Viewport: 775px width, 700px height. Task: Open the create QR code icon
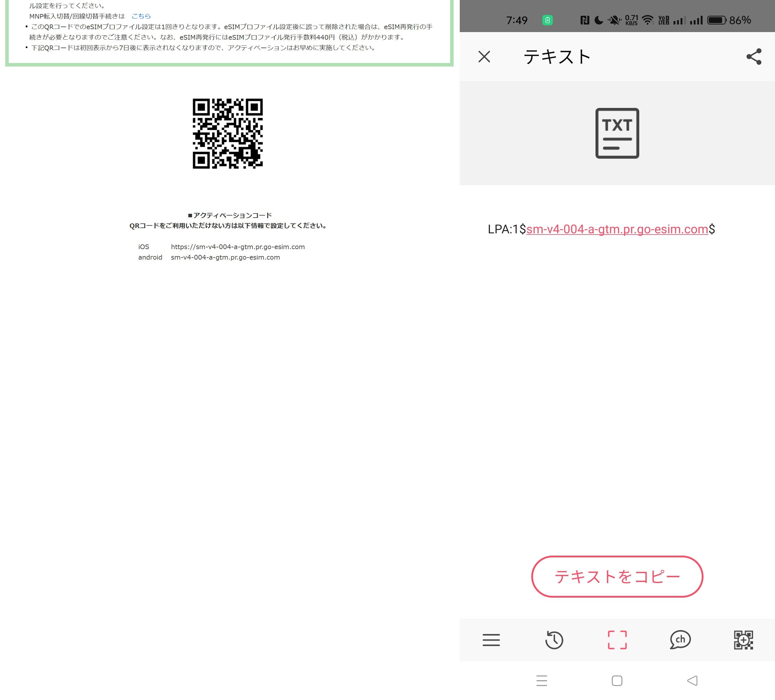(x=743, y=640)
